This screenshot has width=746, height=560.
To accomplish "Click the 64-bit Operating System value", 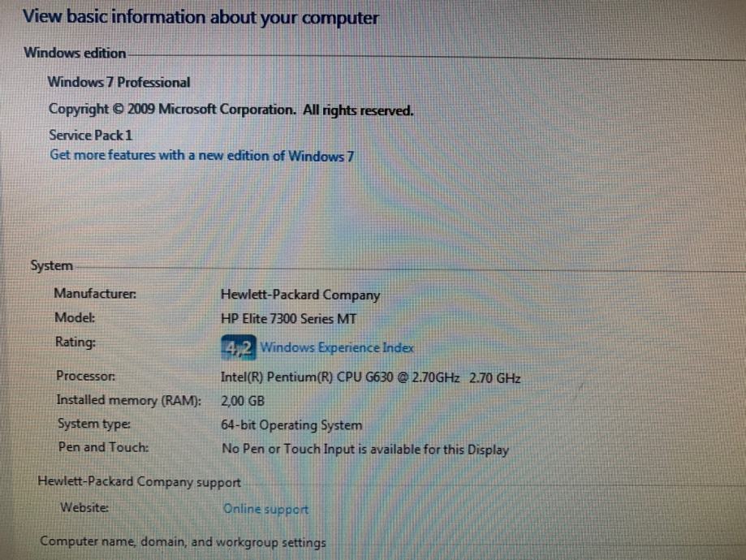I will (291, 425).
